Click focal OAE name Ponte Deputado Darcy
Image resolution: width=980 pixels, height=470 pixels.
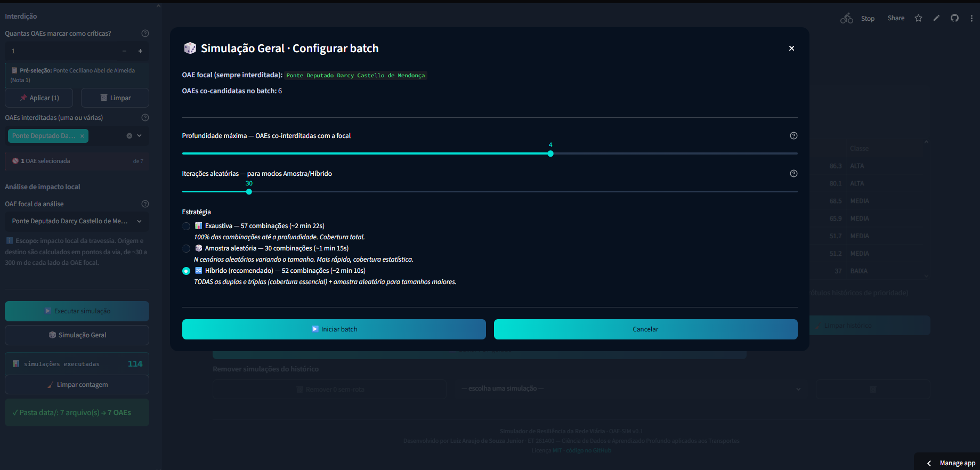coord(355,76)
